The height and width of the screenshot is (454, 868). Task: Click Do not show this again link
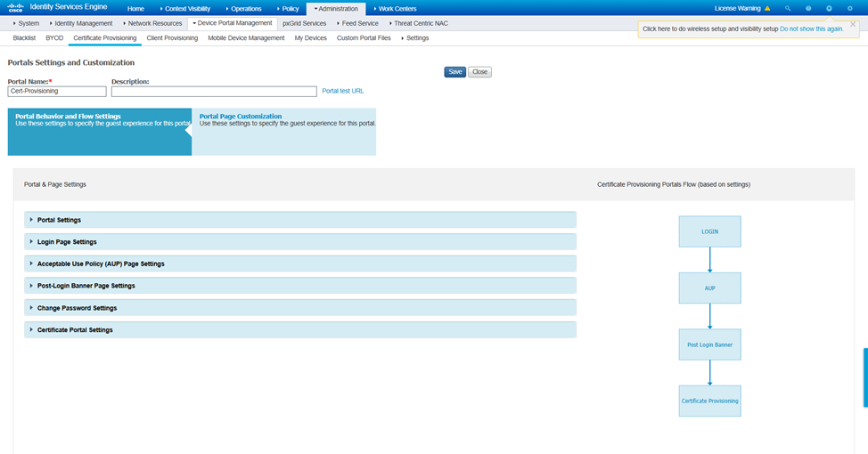pyautogui.click(x=812, y=28)
